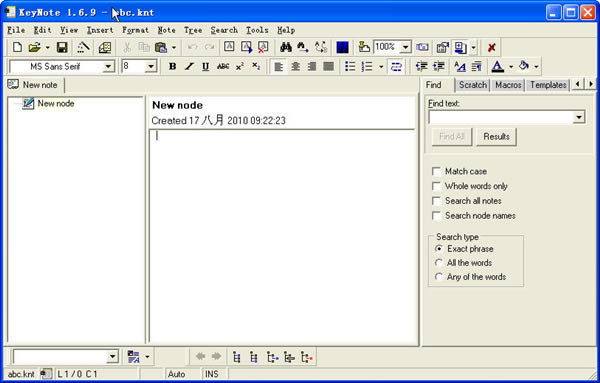The width and height of the screenshot is (600, 383).
Task: Click the forward navigation arrow in bottom toolbar
Action: pos(217,357)
